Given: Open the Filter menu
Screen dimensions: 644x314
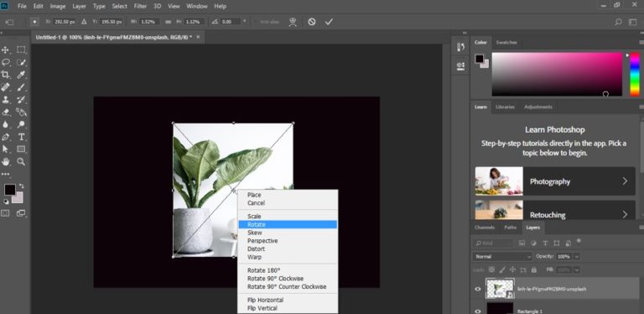Looking at the screenshot, I should coord(140,6).
